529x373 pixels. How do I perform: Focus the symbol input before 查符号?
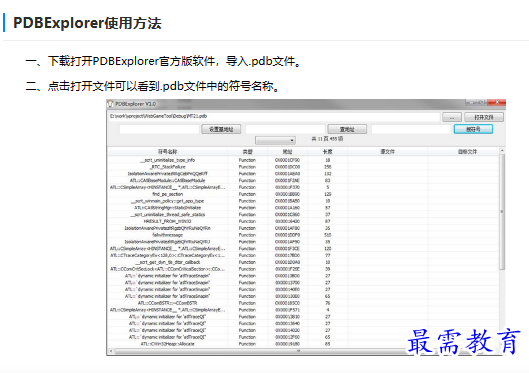click(411, 129)
